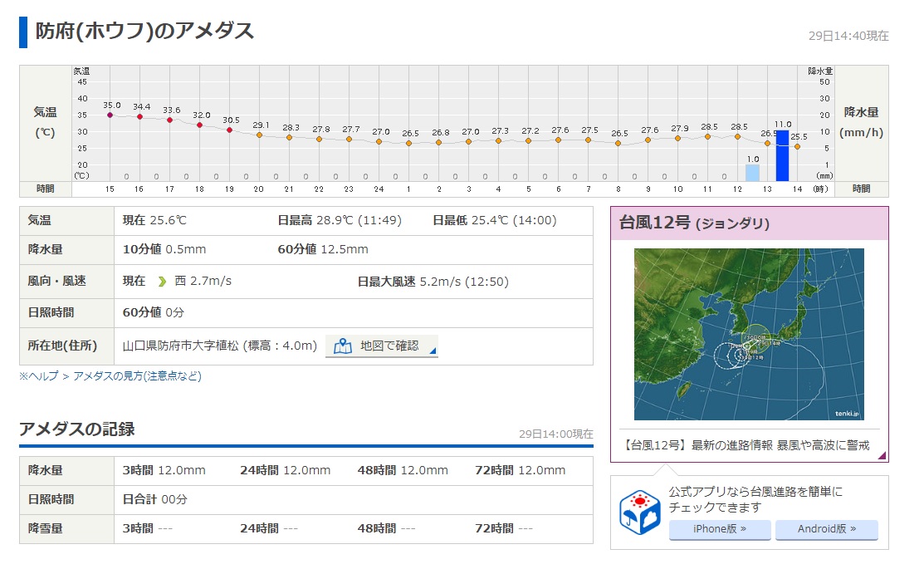Click 日最高 28.9℃ (11:49) value
This screenshot has width=924, height=569.
pyautogui.click(x=340, y=220)
